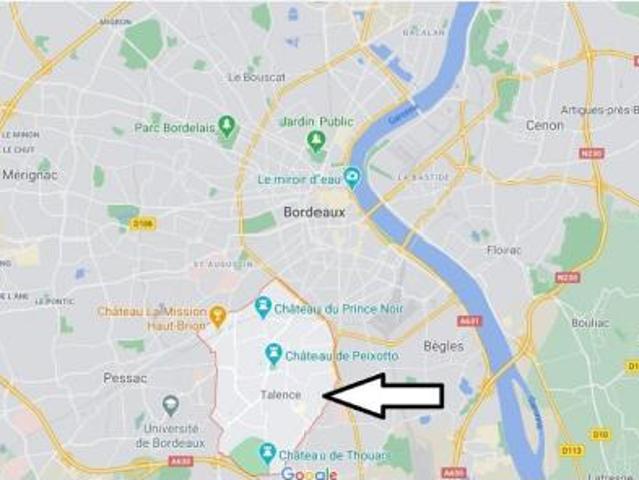Image resolution: width=639 pixels, height=480 pixels.
Task: Click the Bègles town label
Action: (x=444, y=347)
